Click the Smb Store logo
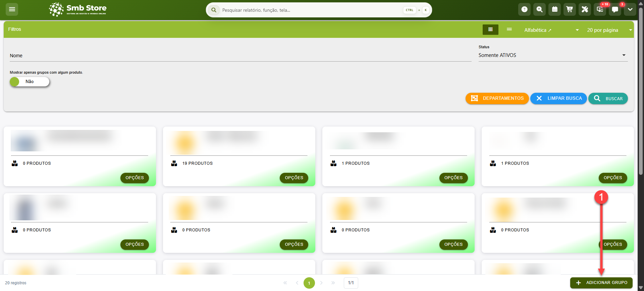 pos(78,9)
